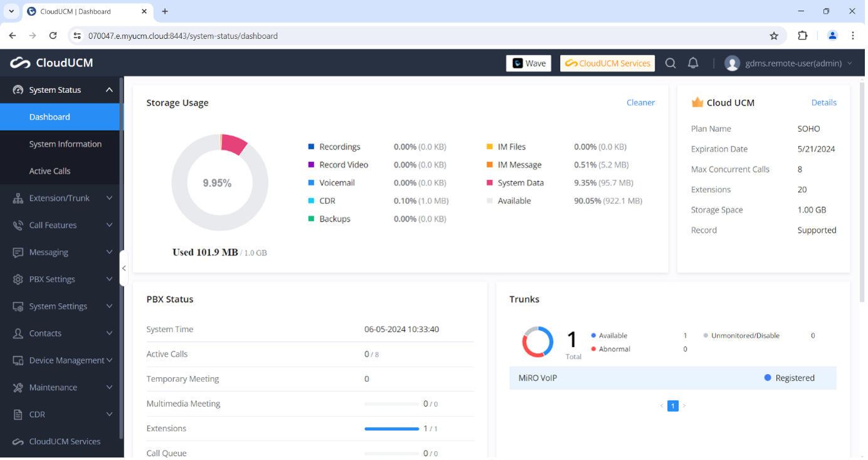
Task: Reload the page using the refresh icon
Action: coord(53,36)
